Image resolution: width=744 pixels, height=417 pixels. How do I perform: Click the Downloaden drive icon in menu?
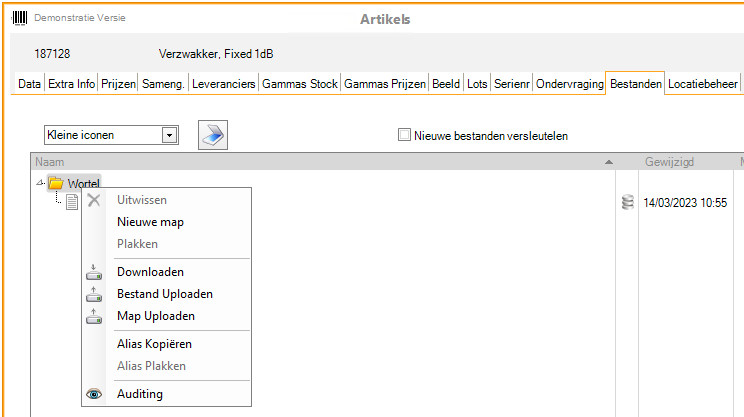tap(94, 272)
